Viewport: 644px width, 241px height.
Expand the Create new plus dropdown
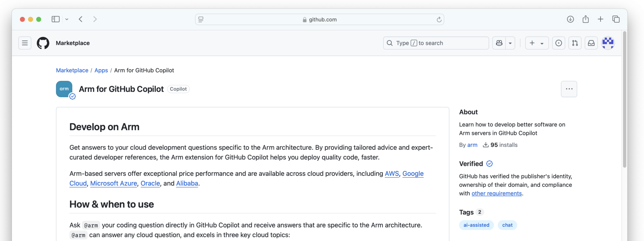537,43
